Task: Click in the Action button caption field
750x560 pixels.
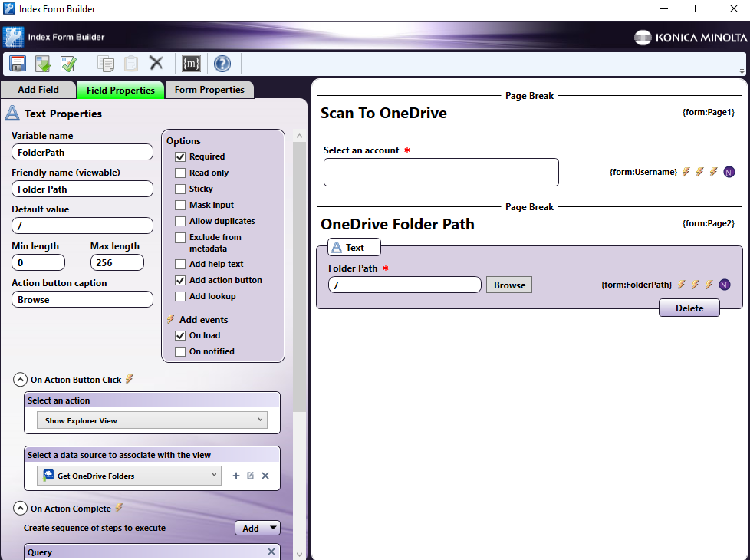Action: (82, 300)
